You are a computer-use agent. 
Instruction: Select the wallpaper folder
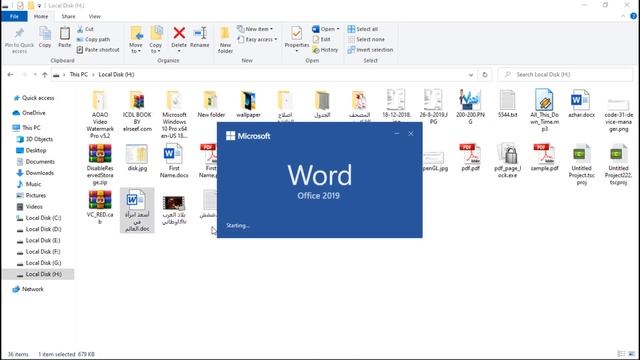click(x=248, y=104)
